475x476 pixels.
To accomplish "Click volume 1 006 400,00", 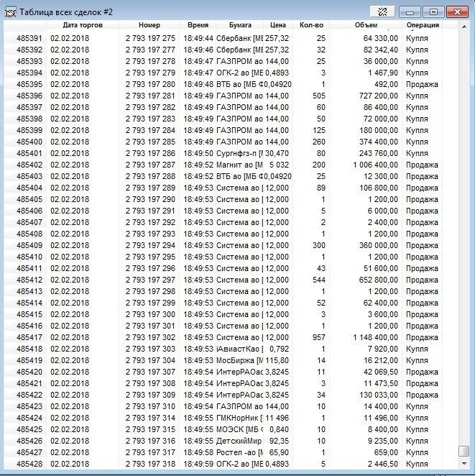I will click(375, 165).
